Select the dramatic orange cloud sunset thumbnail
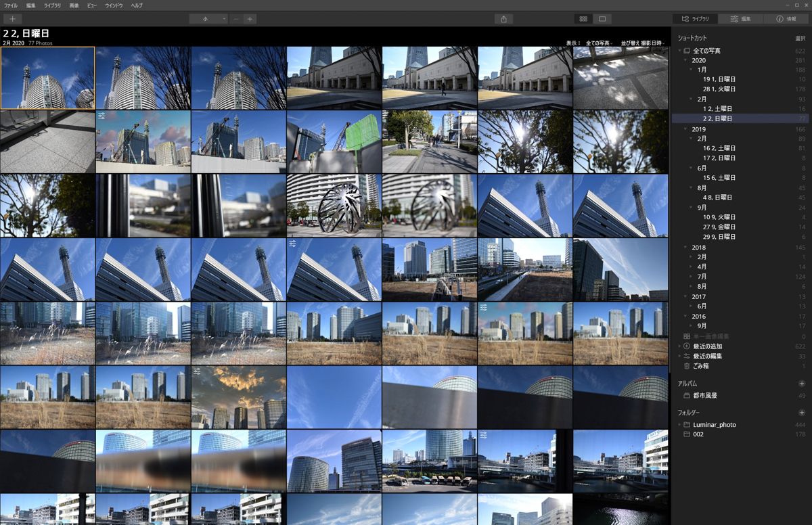 [x=238, y=397]
